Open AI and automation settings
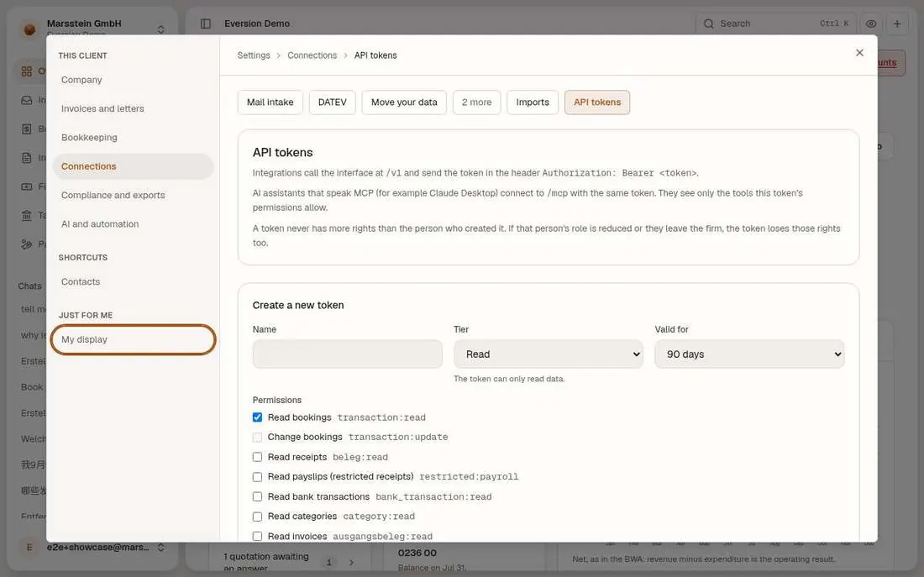Screen dimensions: 924x577 tap(133, 224)
